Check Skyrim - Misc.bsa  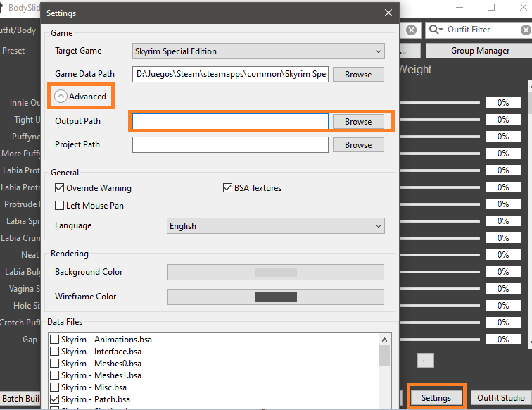coord(55,387)
